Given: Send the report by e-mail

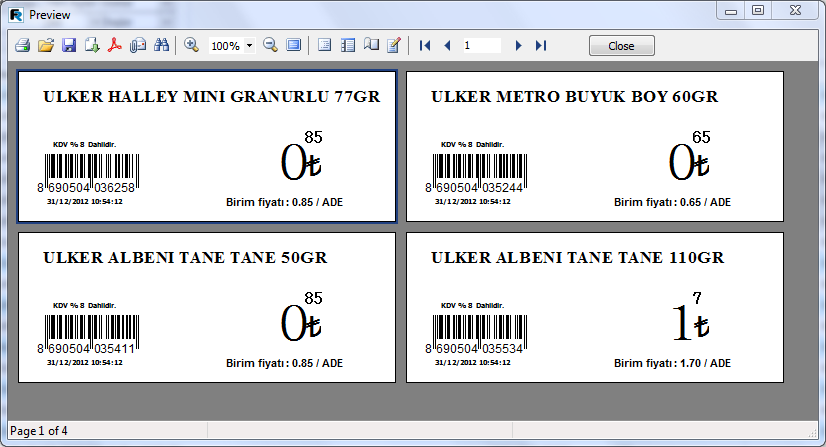Looking at the screenshot, I should [138, 45].
